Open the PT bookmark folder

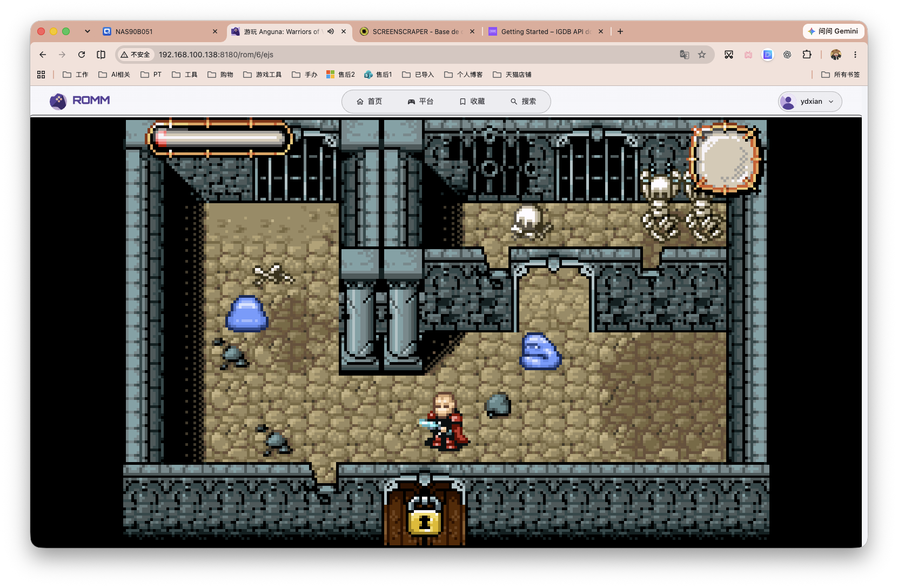tap(151, 75)
